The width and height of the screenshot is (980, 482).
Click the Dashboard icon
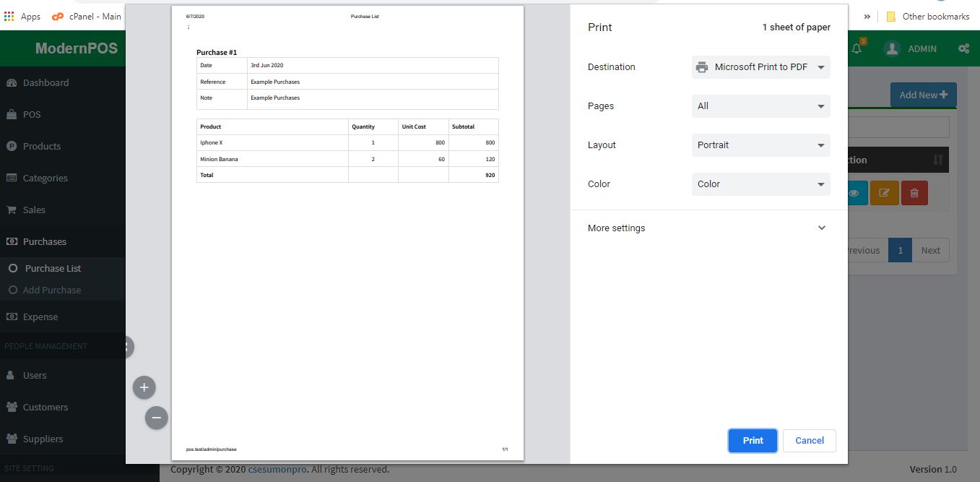click(12, 82)
